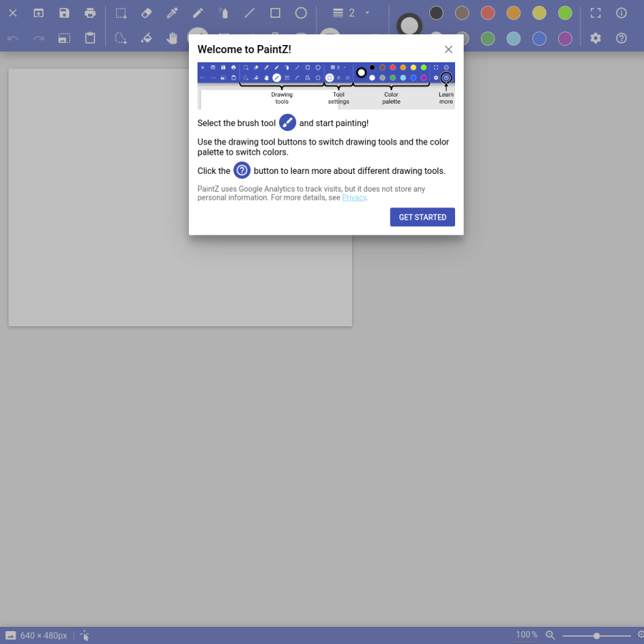This screenshot has height=644, width=644.
Task: Select the Eraser tool
Action: pos(147,13)
